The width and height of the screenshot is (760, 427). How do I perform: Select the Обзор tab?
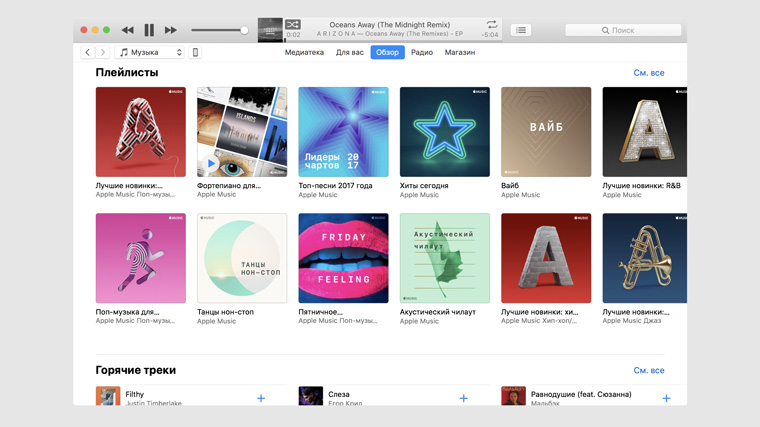coord(387,52)
